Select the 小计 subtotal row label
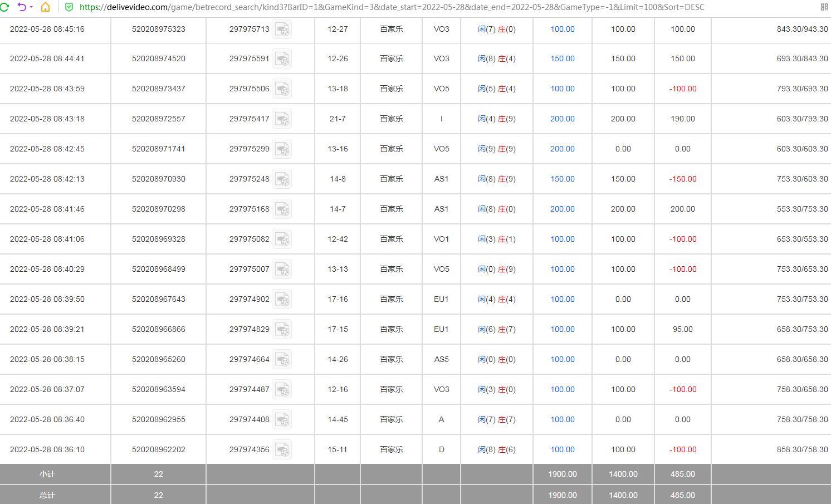The width and height of the screenshot is (831, 504). click(x=47, y=474)
